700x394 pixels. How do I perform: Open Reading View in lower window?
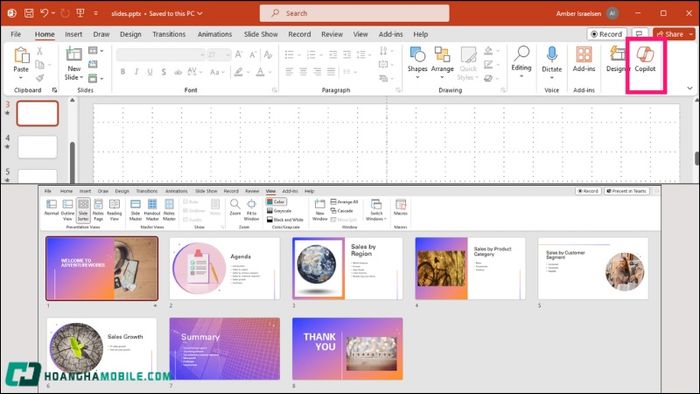[114, 209]
